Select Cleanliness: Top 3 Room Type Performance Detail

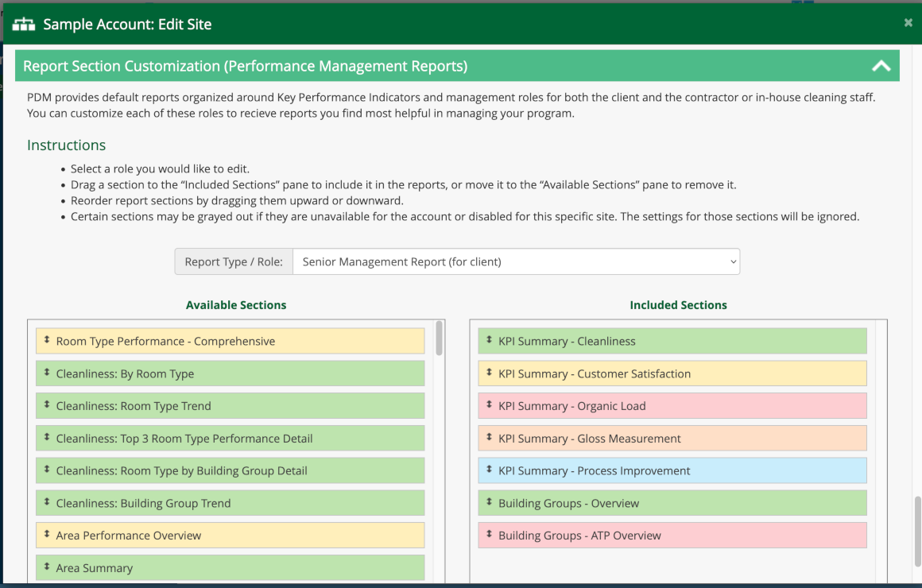pyautogui.click(x=230, y=439)
